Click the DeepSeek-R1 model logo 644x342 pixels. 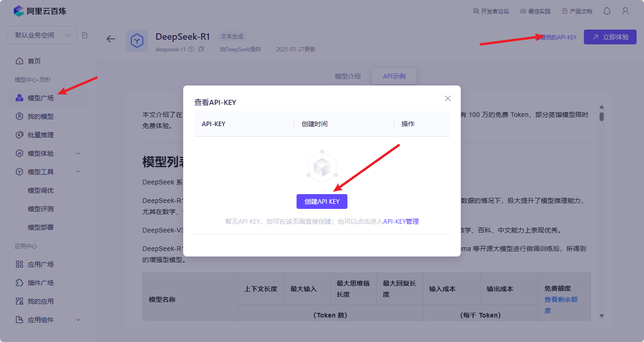coord(137,41)
